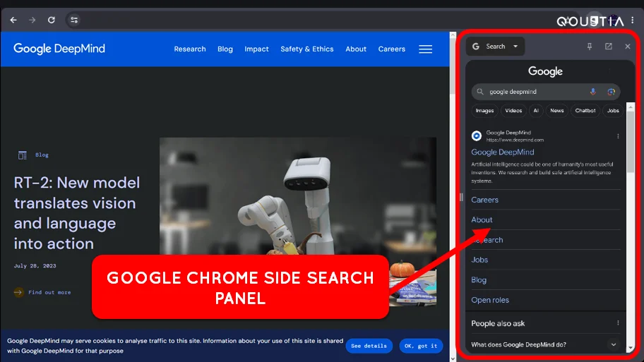Open RT-2 article headline
Screen dimensions: 644x362
tap(77, 213)
